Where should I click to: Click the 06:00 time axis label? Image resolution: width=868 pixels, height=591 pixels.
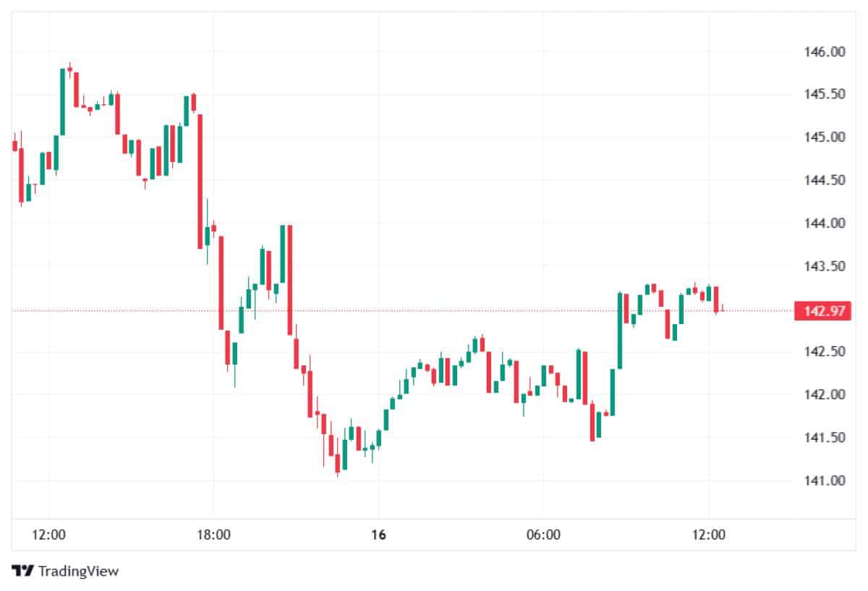[x=543, y=535]
